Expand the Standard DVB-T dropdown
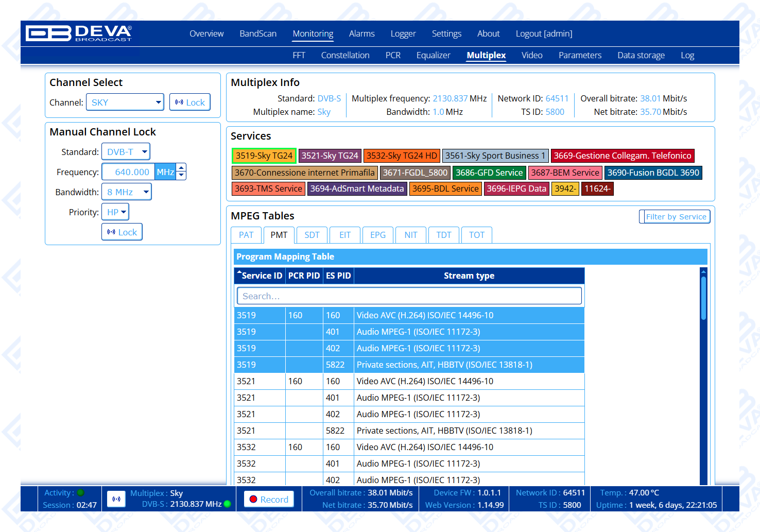The height and width of the screenshot is (532, 760). pos(126,152)
